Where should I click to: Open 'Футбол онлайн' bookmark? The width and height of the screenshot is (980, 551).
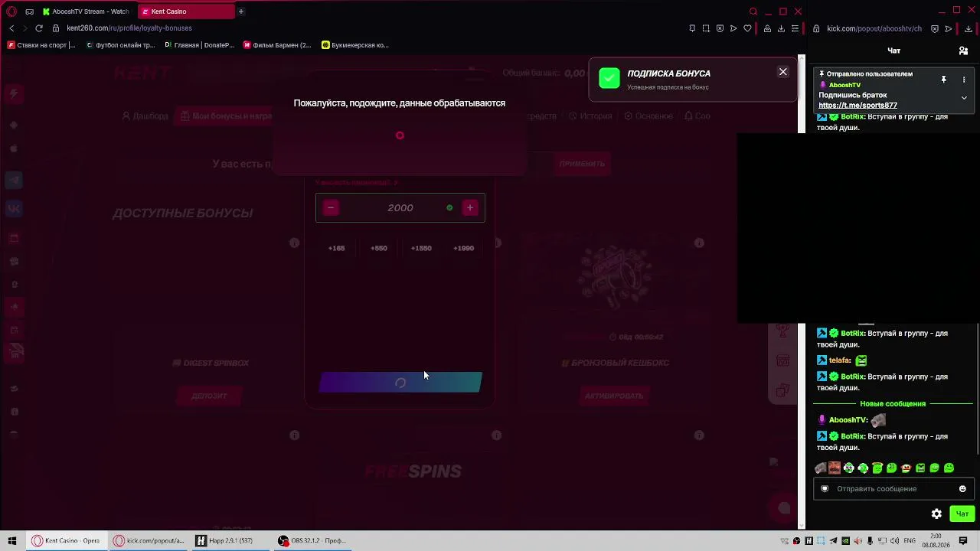(120, 45)
